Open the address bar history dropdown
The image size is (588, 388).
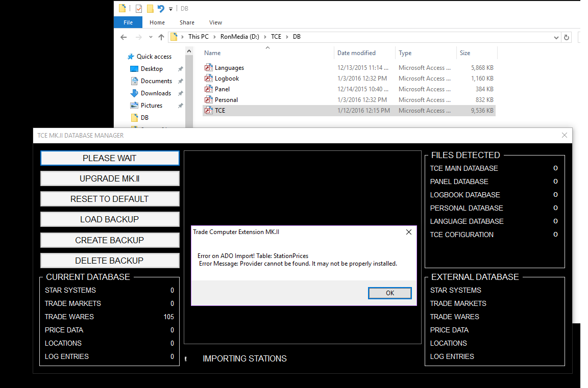coord(556,37)
